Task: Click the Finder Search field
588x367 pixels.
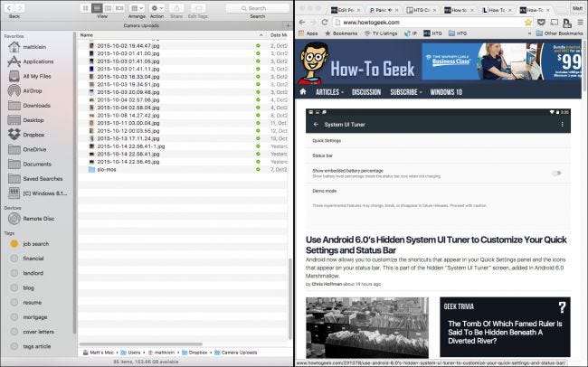Action: [x=257, y=8]
